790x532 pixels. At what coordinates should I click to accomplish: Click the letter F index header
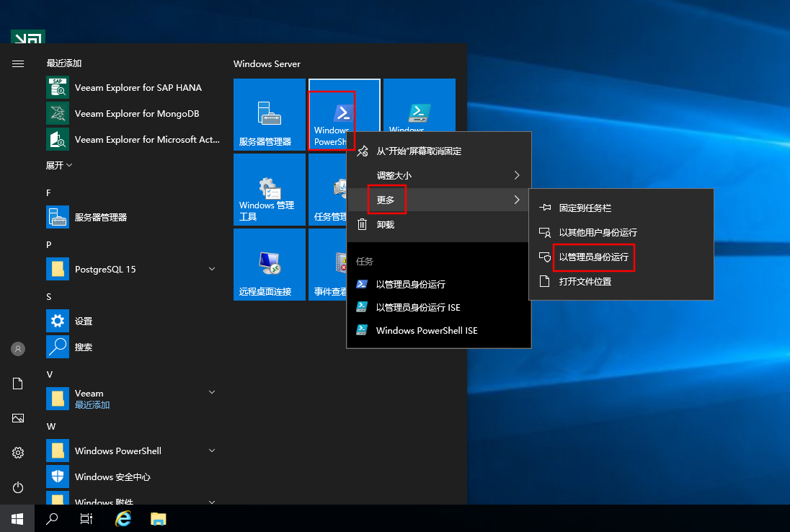tap(48, 193)
